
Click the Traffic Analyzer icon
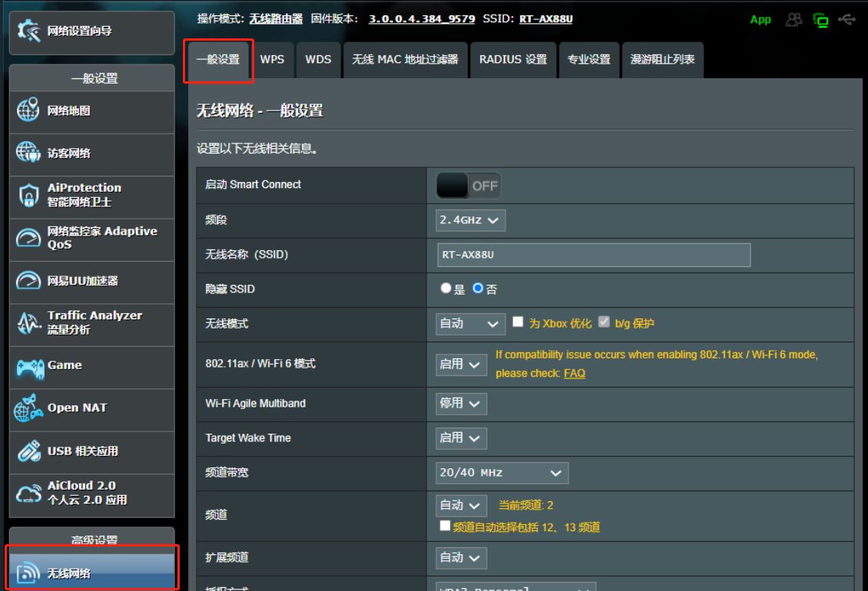click(x=28, y=323)
